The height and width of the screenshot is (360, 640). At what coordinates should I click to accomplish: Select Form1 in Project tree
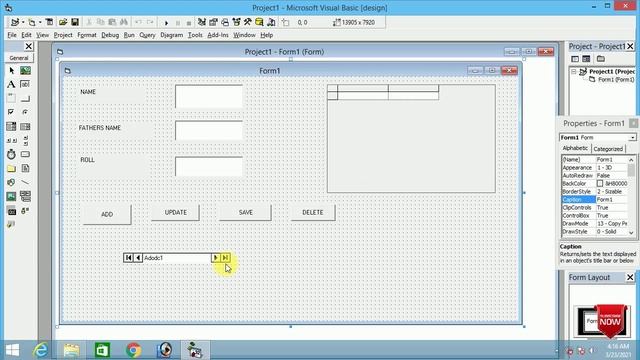pyautogui.click(x=616, y=80)
